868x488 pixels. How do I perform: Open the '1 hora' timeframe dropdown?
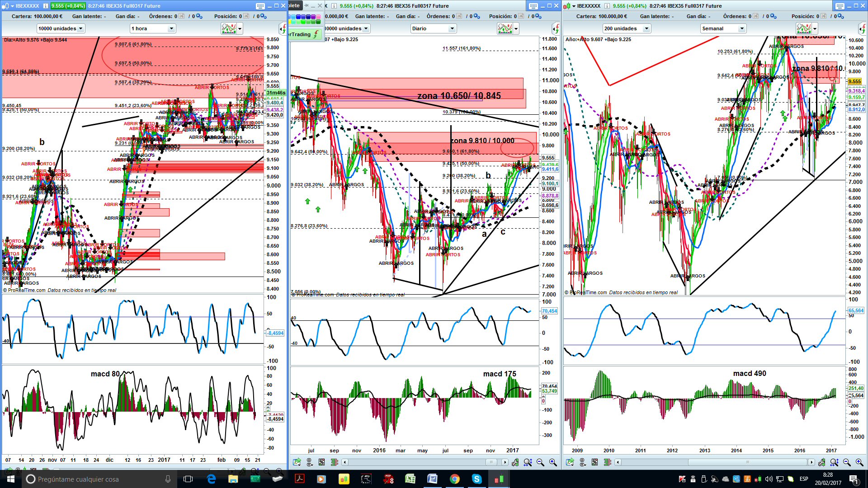coord(152,28)
